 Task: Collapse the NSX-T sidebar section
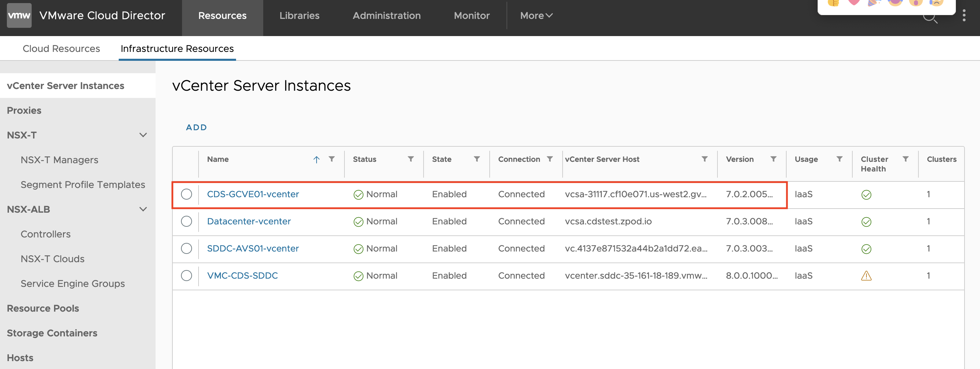143,135
